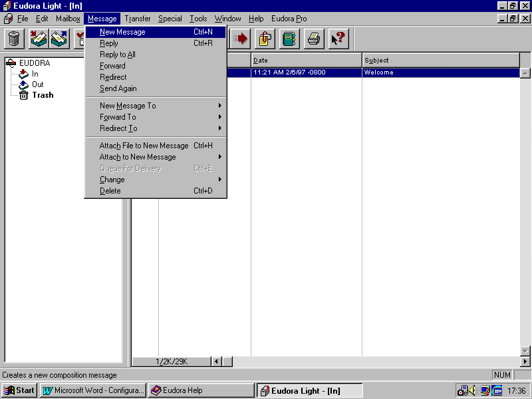Click the 17:36 taskbar clock
This screenshot has width=532, height=399.
[517, 391]
